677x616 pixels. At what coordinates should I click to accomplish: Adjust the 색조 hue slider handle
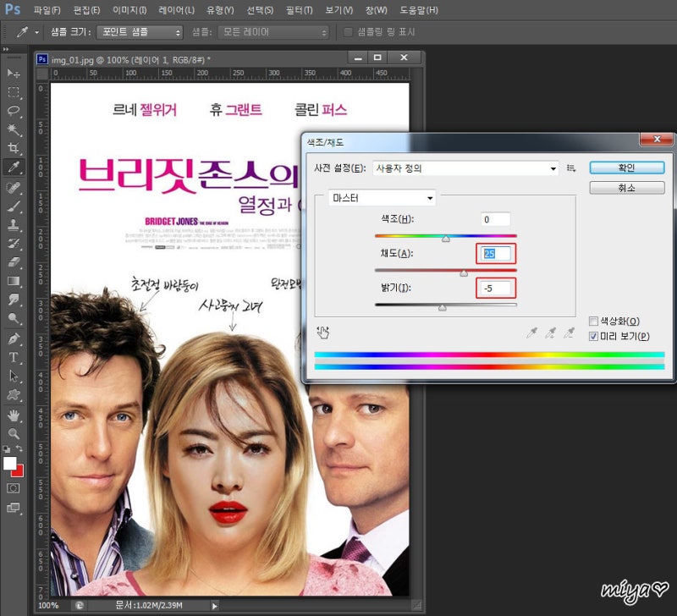point(446,239)
